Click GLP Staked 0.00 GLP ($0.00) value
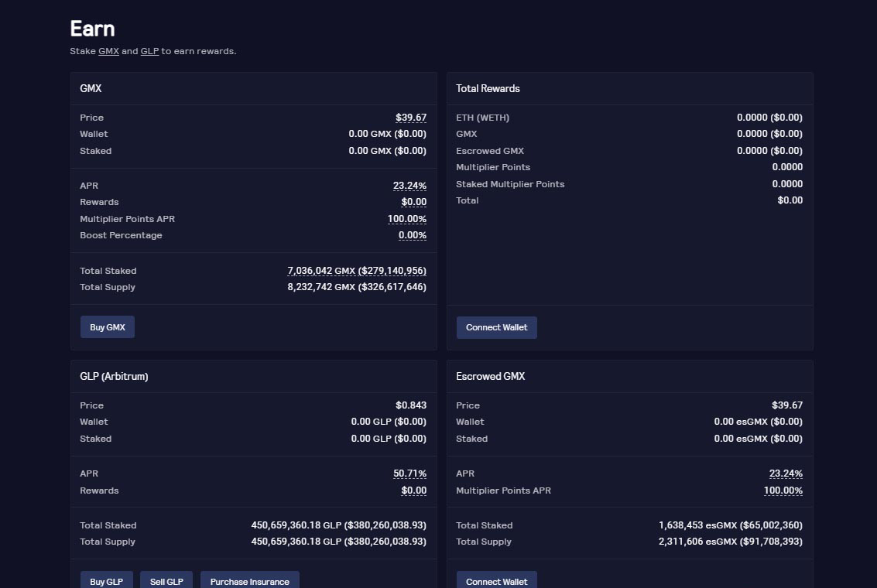The height and width of the screenshot is (588, 877). click(x=389, y=439)
